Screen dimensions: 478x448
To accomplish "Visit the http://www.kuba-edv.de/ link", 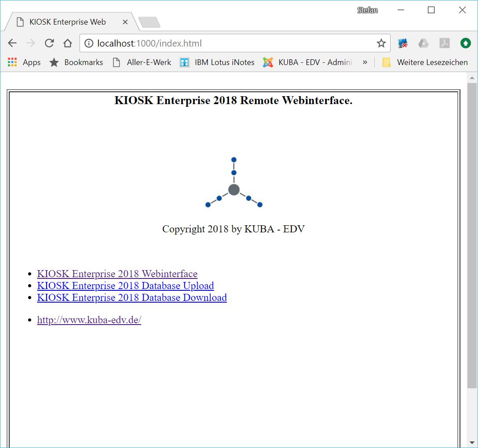I will tap(89, 320).
